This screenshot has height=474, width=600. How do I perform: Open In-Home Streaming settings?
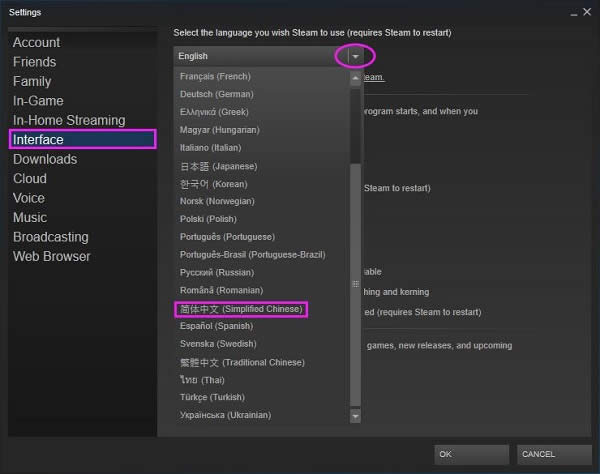[69, 120]
